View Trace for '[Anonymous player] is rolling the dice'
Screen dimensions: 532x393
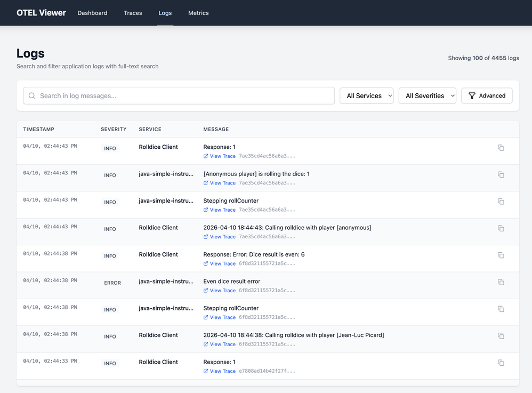(x=220, y=183)
